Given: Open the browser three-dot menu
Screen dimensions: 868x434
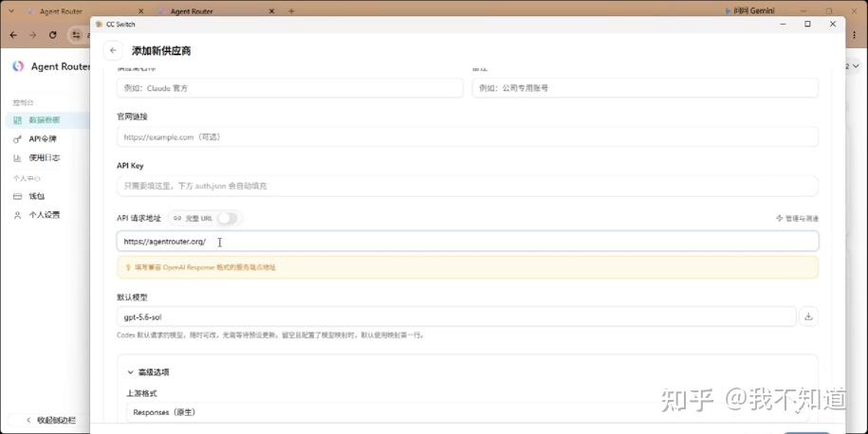Looking at the screenshot, I should click(x=855, y=35).
